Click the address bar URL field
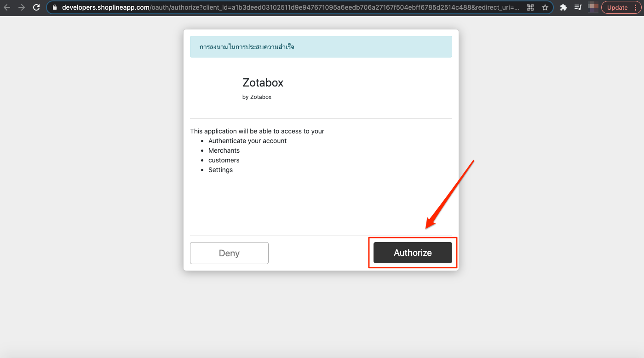 [300, 7]
